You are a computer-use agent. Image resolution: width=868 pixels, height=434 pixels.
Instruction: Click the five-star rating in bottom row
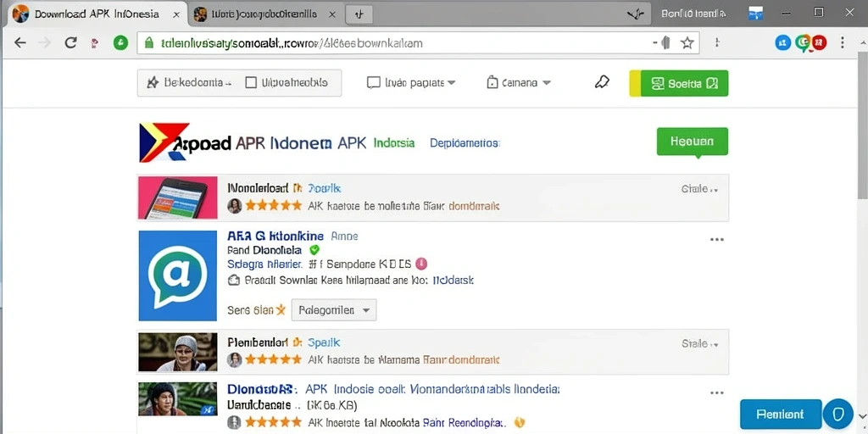click(x=274, y=424)
